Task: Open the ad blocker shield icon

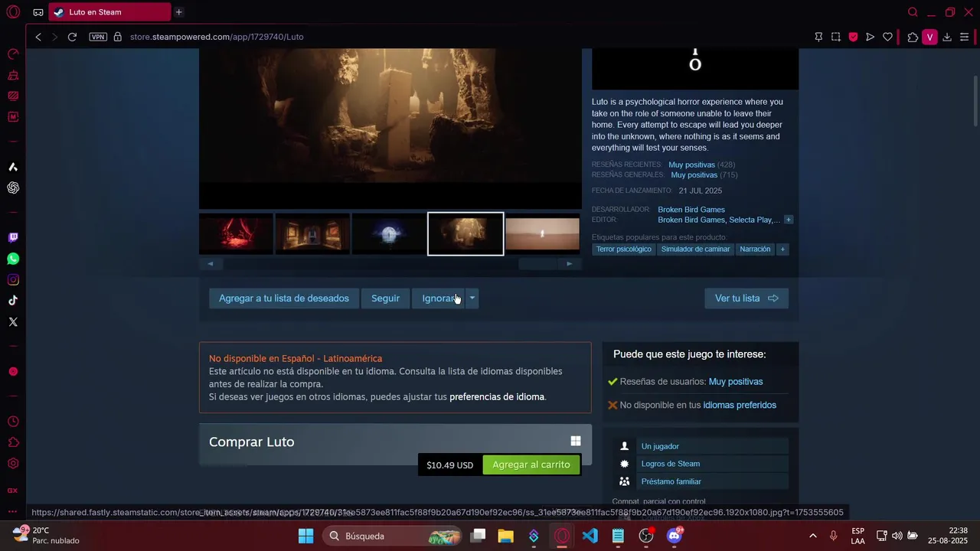Action: point(853,37)
